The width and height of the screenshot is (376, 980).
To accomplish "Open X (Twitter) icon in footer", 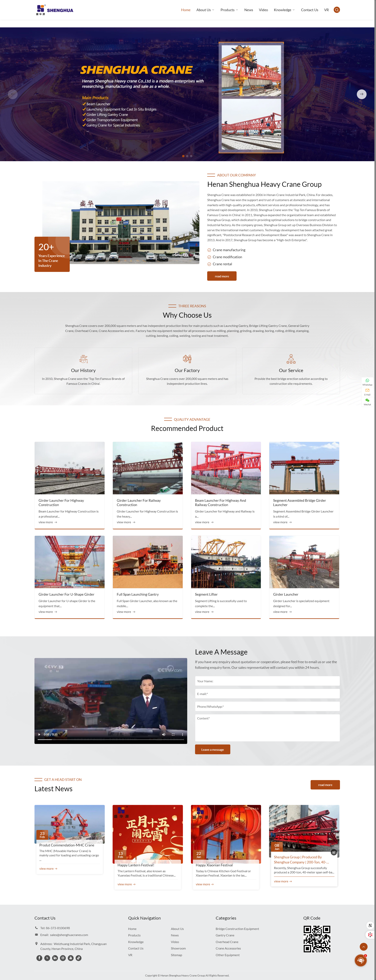I will click(47, 958).
